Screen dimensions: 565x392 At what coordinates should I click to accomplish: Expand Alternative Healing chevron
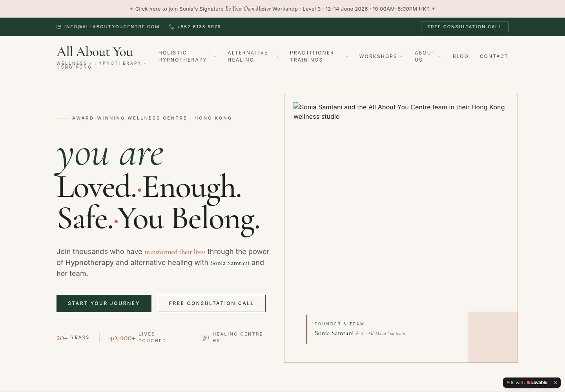(x=277, y=56)
